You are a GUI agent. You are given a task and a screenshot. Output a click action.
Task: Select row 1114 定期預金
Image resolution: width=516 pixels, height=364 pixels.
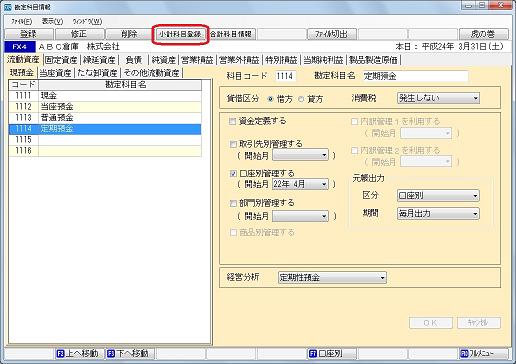105,129
